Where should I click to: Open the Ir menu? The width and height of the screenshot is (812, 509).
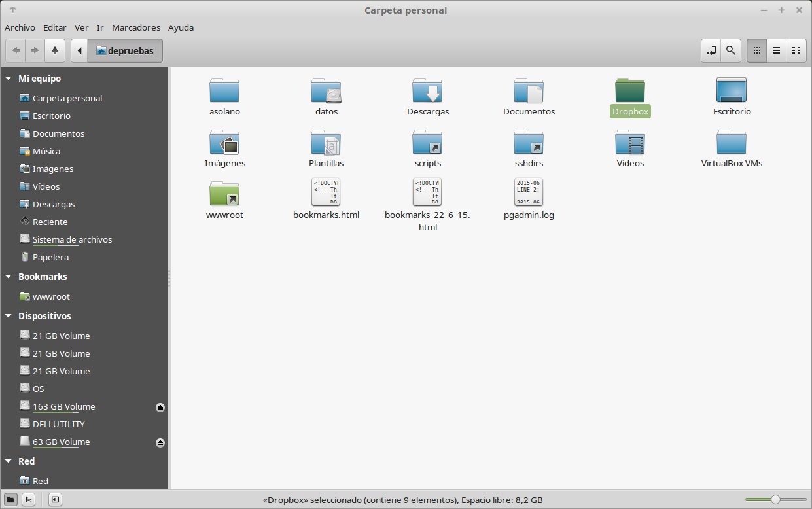(x=100, y=27)
